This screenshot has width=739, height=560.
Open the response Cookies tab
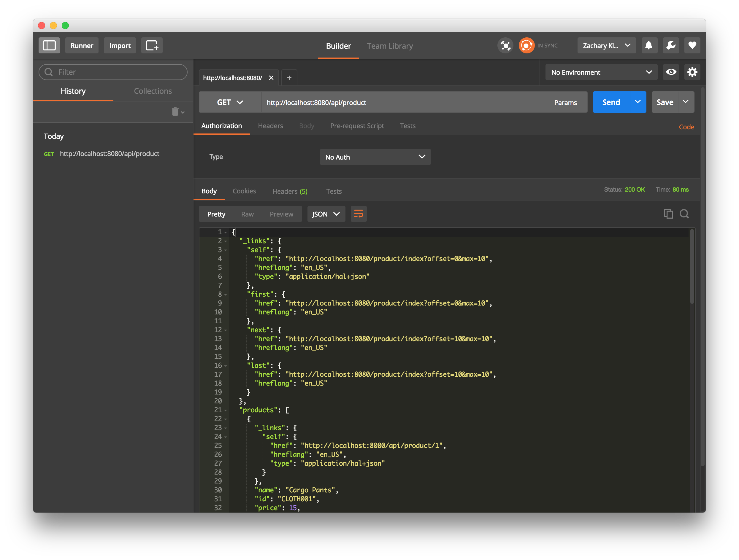pos(244,191)
